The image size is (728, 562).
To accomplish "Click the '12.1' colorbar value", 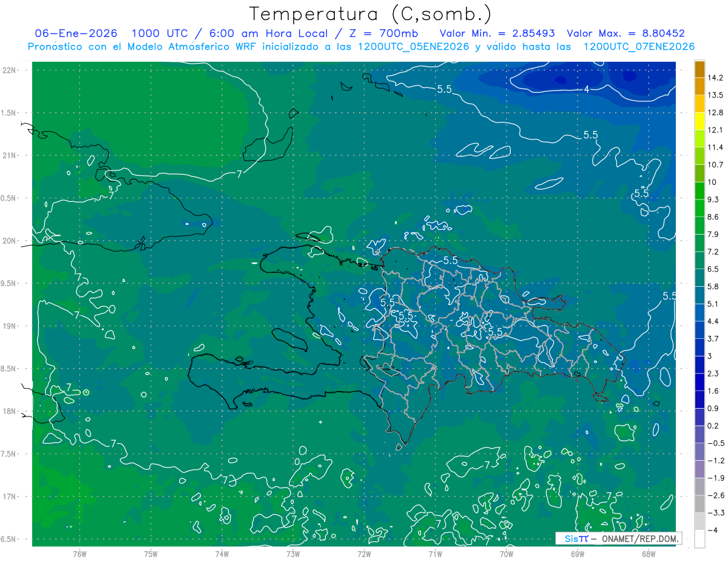I will pos(716,130).
